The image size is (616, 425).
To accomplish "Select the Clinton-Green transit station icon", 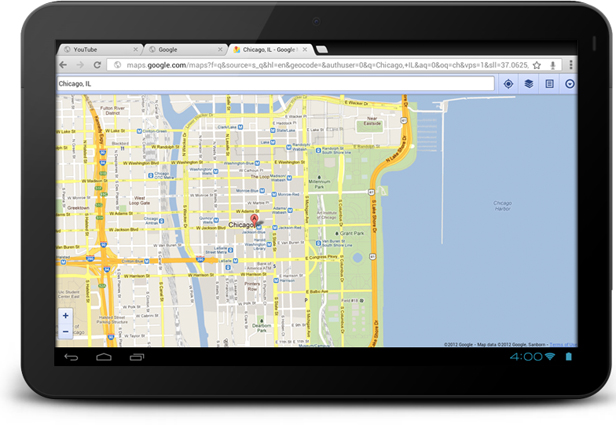I will [x=139, y=131].
